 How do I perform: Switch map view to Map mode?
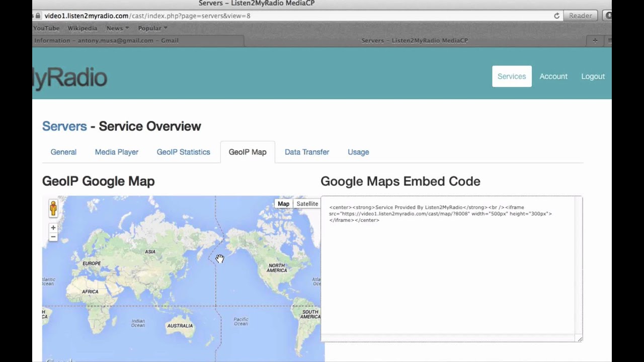283,204
